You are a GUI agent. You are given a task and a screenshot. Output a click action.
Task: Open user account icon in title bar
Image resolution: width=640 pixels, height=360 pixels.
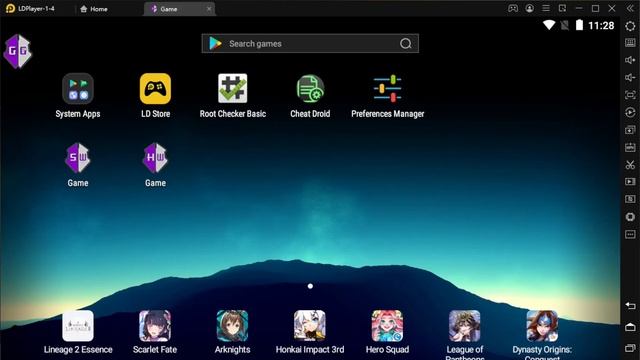pos(529,8)
